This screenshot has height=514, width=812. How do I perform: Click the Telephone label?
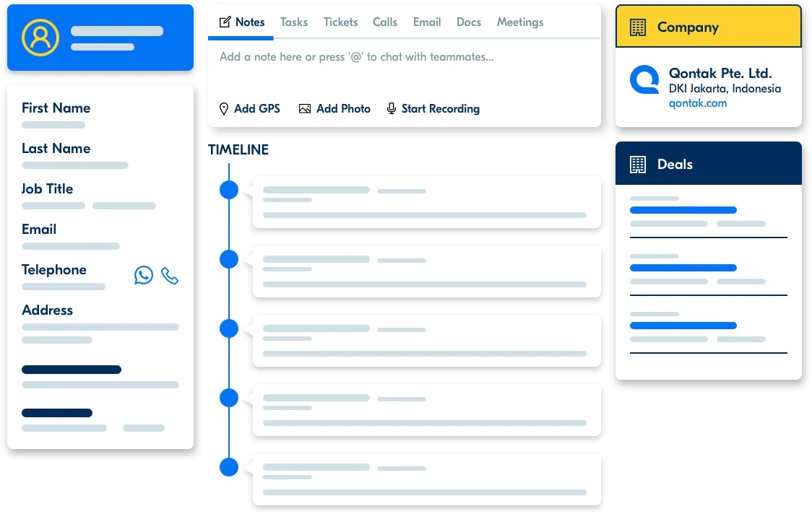54,270
